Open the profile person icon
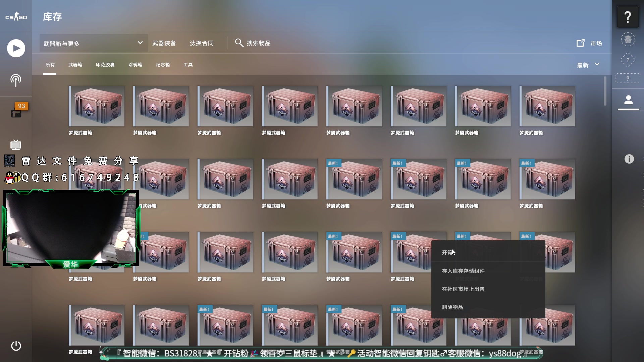 point(628,100)
